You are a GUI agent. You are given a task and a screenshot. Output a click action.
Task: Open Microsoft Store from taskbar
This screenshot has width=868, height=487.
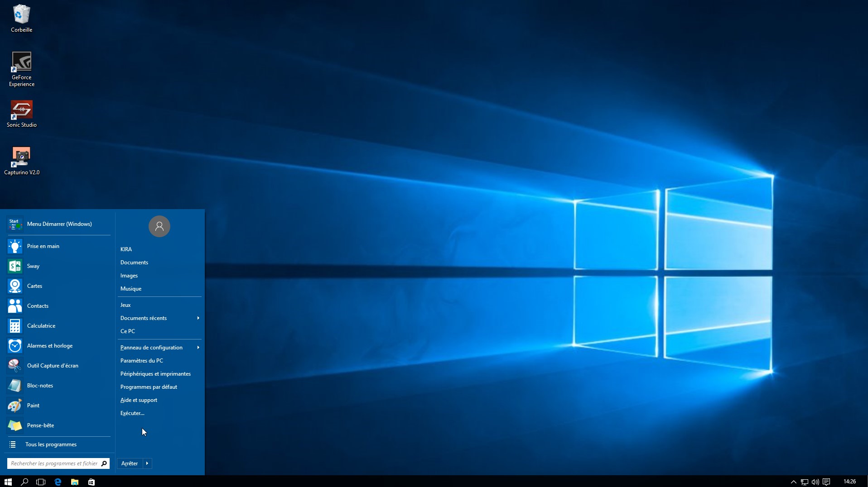[x=92, y=482]
